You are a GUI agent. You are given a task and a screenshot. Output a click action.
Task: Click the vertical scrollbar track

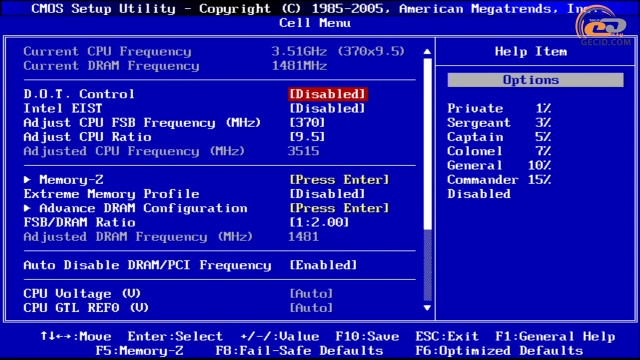(x=427, y=180)
